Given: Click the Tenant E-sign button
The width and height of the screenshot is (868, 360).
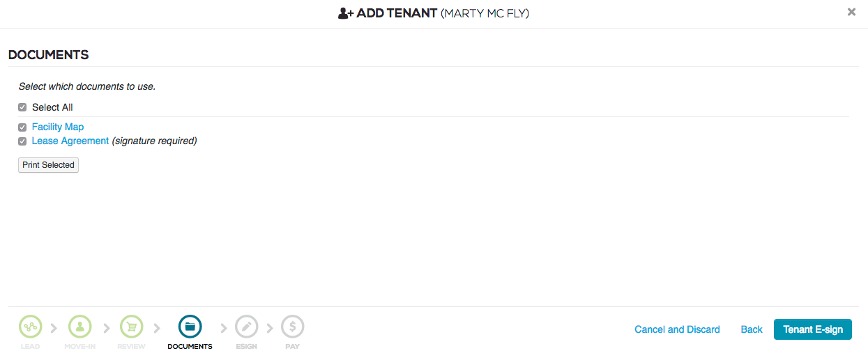Looking at the screenshot, I should [812, 329].
